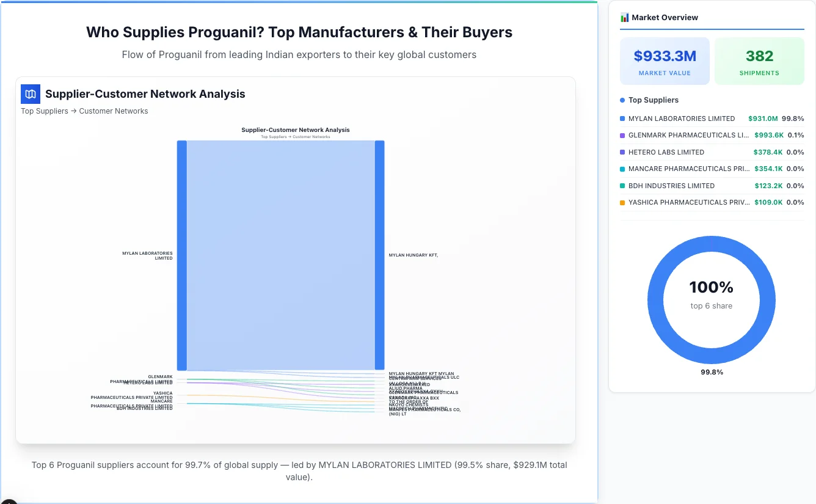Click the MYLAN LABORATORIES LIMITED node on the Sankey left
Image resolution: width=816 pixels, height=504 pixels.
181,255
